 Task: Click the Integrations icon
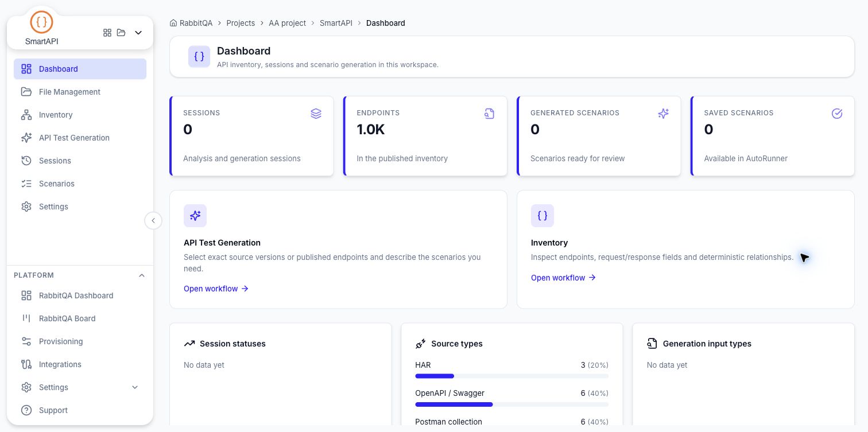click(26, 364)
